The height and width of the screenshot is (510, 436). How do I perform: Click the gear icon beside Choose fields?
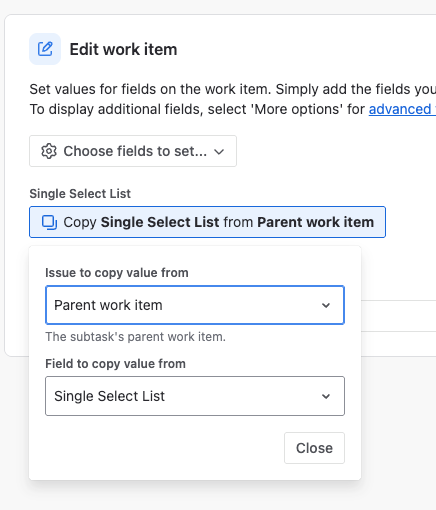pyautogui.click(x=49, y=151)
